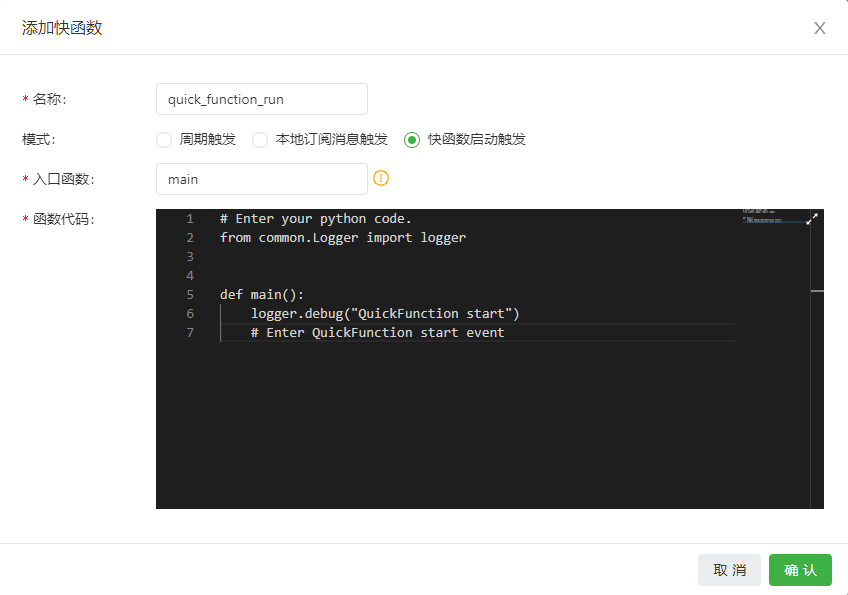
Task: Click line number 7 in code gutter
Action: (x=190, y=332)
